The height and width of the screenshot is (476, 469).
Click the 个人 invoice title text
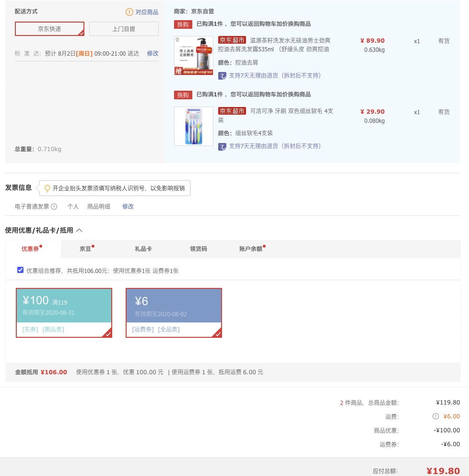(x=73, y=206)
